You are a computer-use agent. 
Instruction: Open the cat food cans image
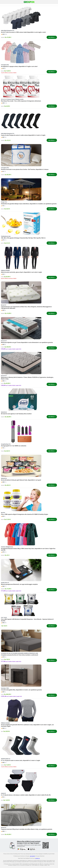[x=21, y=466]
